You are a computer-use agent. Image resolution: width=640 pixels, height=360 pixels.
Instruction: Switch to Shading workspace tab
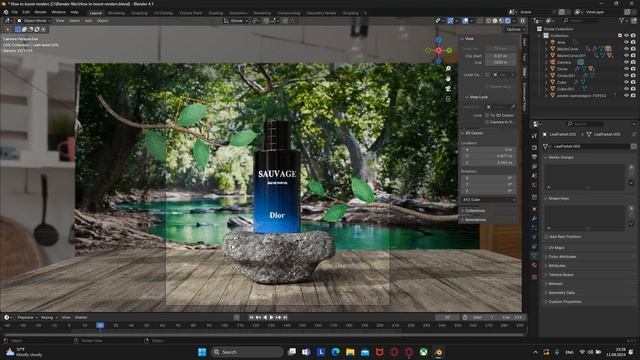[216, 13]
